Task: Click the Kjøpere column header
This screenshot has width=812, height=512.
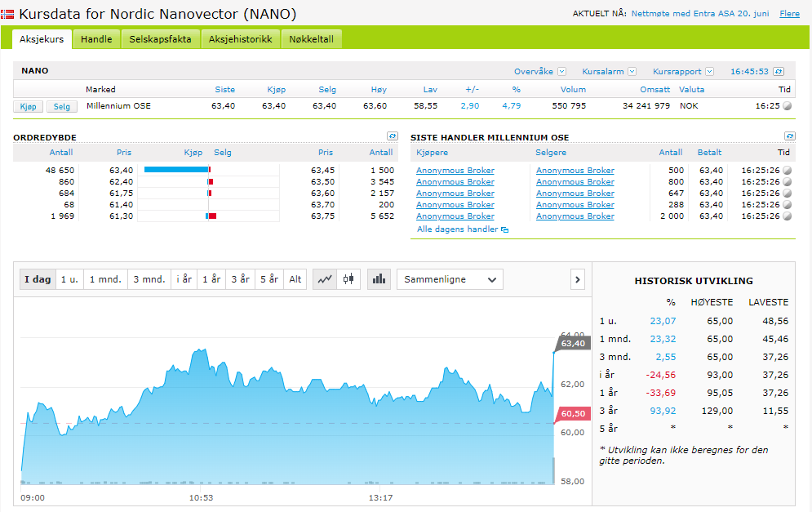Action: tap(432, 153)
